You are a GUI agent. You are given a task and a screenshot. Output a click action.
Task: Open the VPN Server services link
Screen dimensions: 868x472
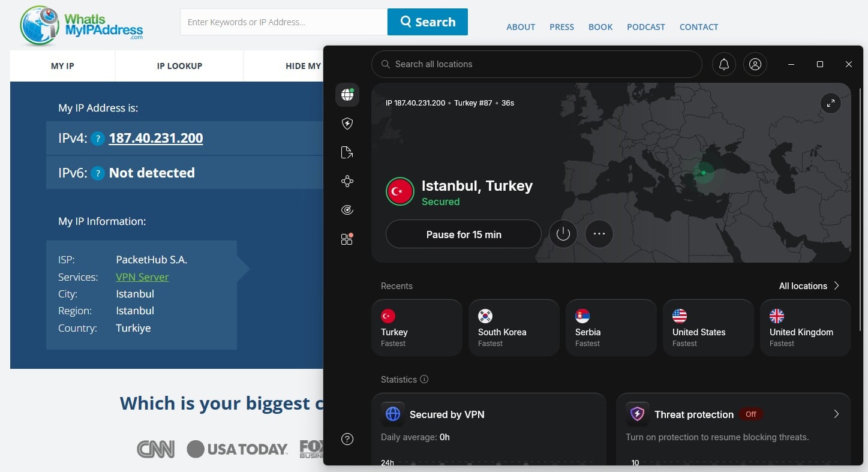pos(142,277)
